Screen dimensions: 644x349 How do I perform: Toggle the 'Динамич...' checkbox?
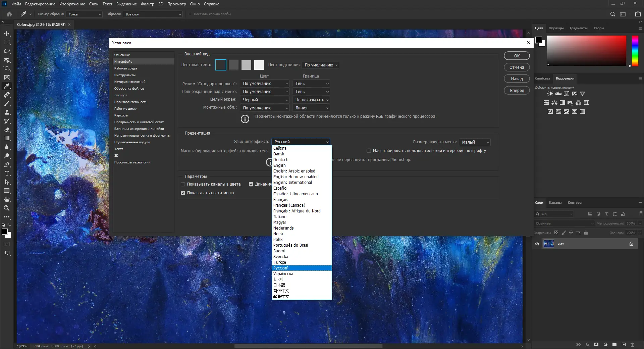251,184
